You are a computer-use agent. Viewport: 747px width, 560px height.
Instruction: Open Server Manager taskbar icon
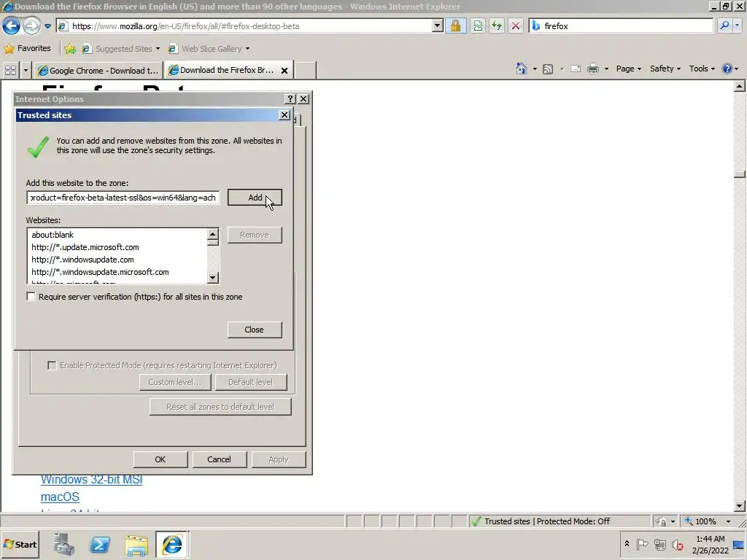click(x=64, y=545)
